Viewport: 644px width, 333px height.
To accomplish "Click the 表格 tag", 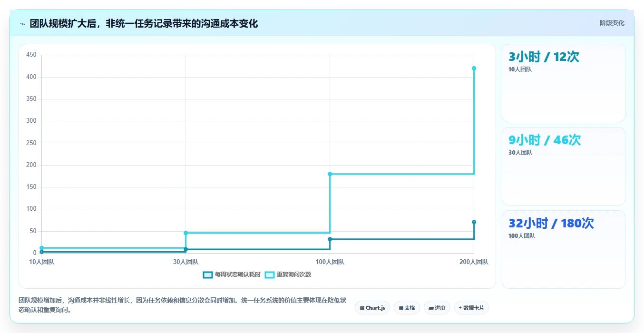I will [407, 308].
